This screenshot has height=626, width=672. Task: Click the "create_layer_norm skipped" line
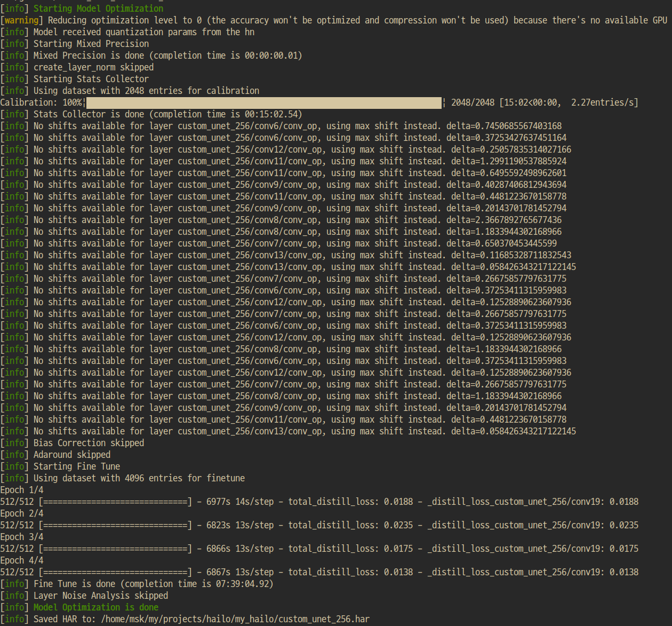(x=93, y=67)
